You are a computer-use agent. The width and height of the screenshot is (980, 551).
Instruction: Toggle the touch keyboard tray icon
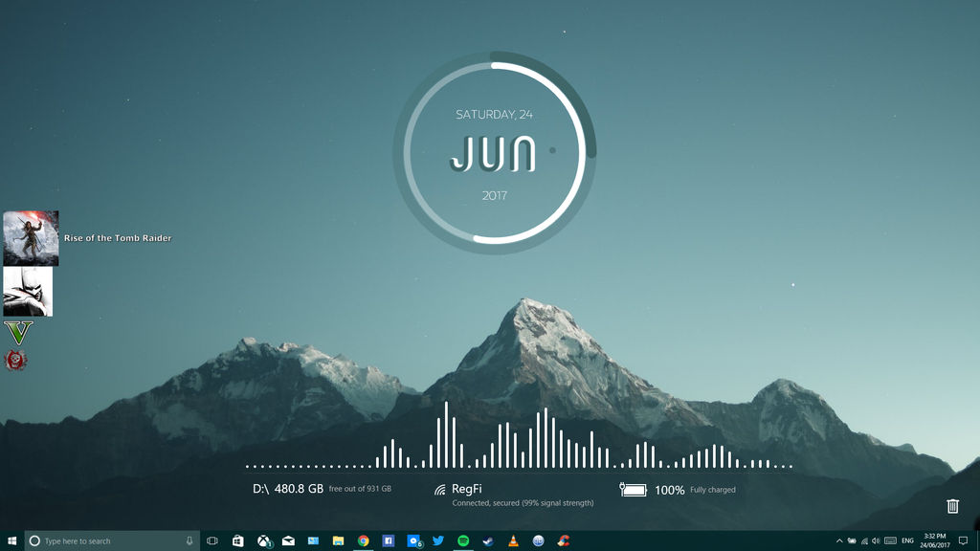[891, 540]
